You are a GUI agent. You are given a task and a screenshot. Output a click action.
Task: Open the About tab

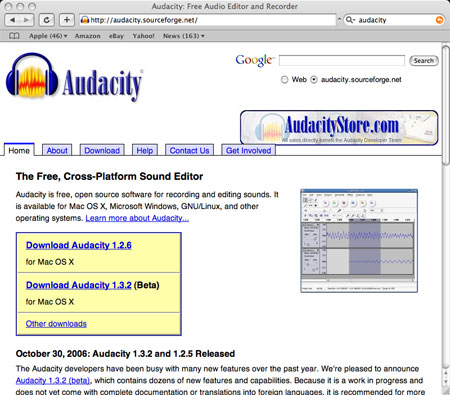pyautogui.click(x=57, y=150)
